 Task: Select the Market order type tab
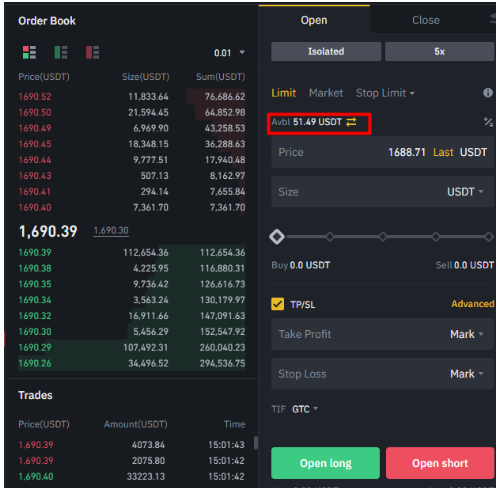pyautogui.click(x=326, y=93)
